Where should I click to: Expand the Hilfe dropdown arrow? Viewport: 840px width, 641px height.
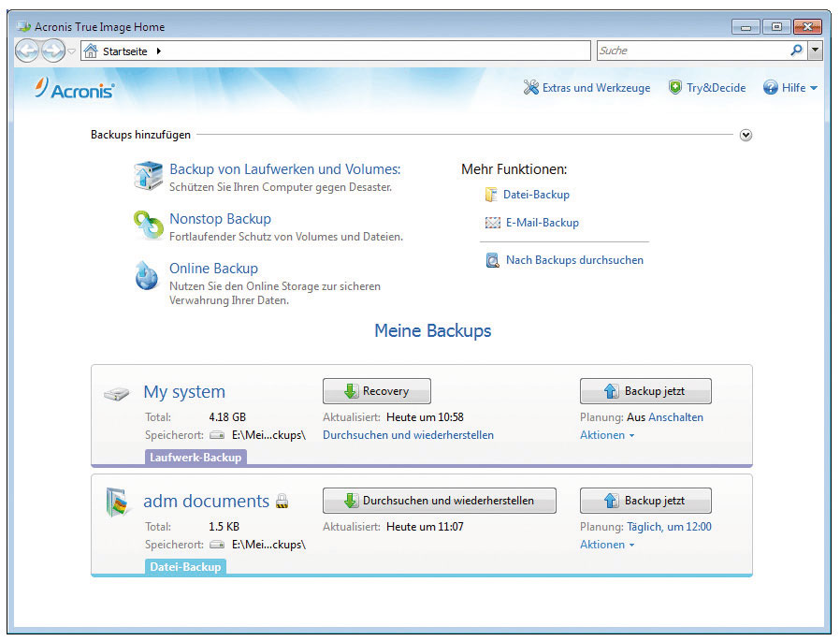pos(813,88)
